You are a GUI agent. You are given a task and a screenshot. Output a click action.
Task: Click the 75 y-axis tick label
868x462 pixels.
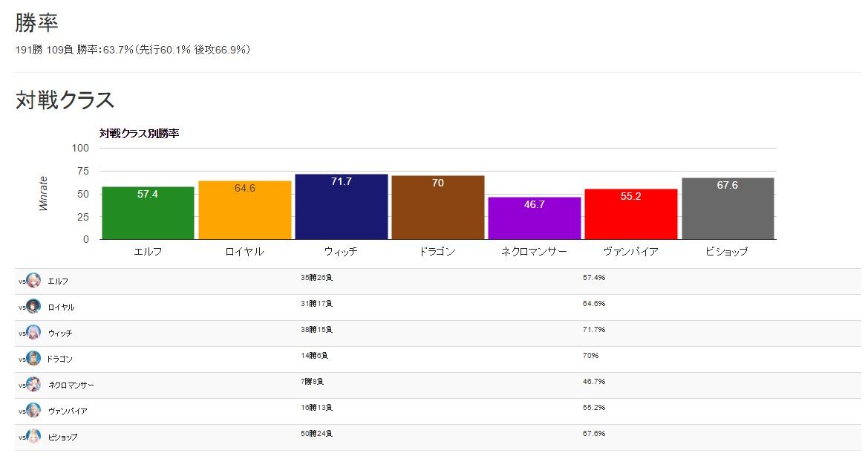pos(83,171)
